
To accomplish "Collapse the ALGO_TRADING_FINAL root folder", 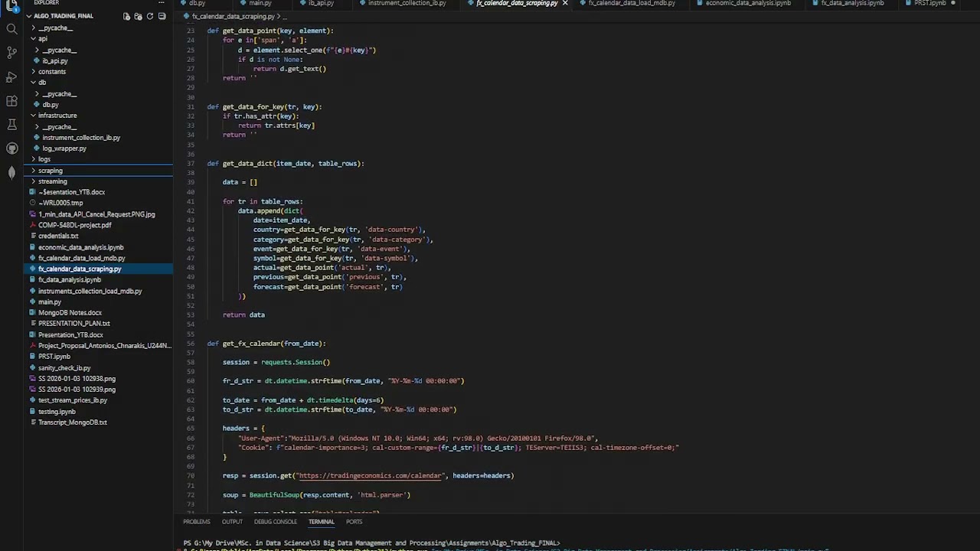I will [64, 16].
